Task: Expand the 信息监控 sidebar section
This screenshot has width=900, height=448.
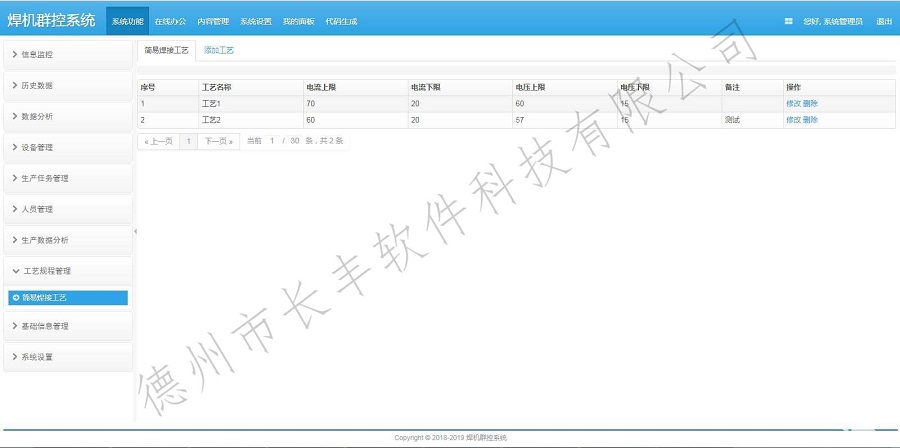Action: pyautogui.click(x=67, y=54)
